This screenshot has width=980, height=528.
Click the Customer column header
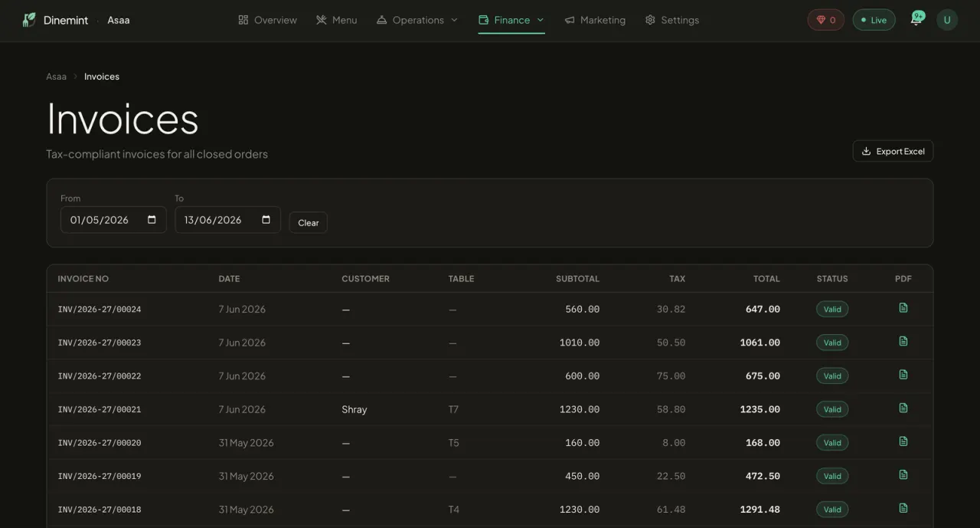[365, 279]
